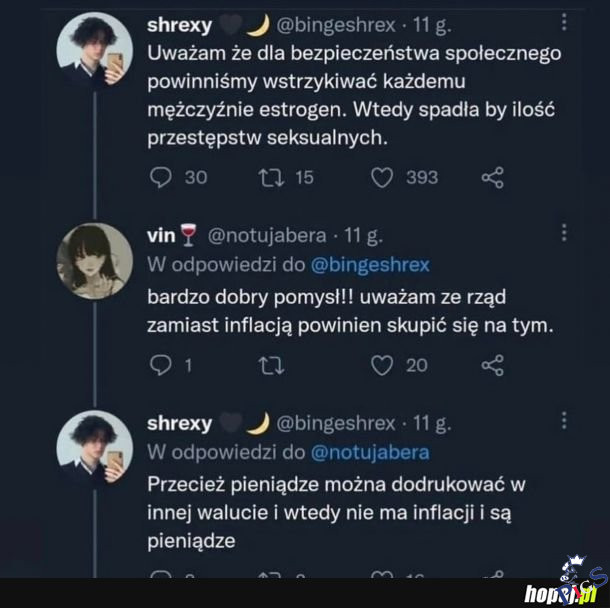View vin's profile avatar
The width and height of the screenshot is (610, 608).
coord(95,260)
